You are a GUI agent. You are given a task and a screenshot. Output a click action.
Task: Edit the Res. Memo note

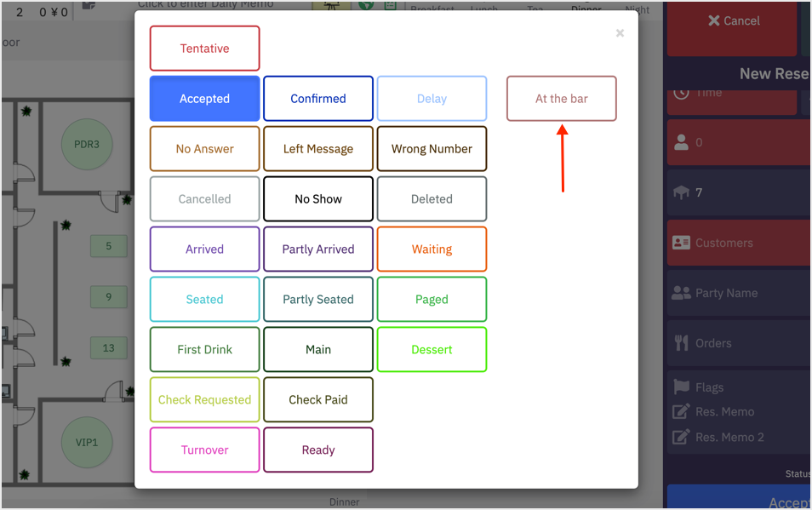pos(712,411)
